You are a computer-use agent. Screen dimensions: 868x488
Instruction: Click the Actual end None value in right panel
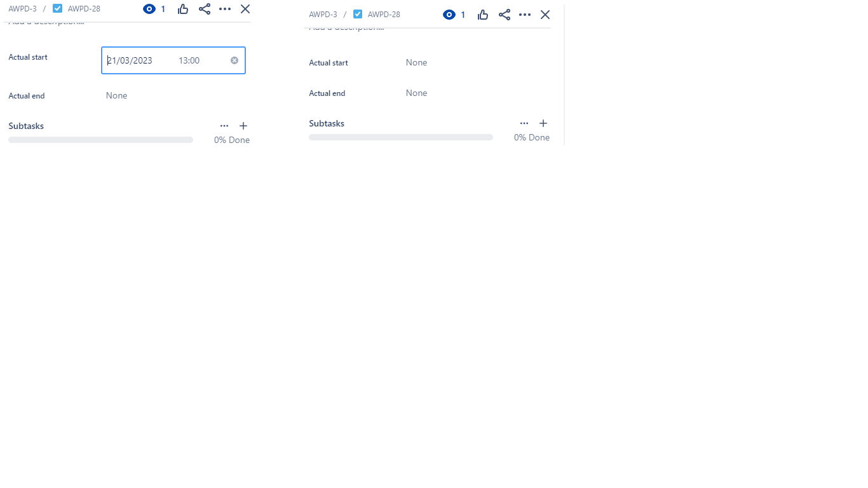point(417,93)
